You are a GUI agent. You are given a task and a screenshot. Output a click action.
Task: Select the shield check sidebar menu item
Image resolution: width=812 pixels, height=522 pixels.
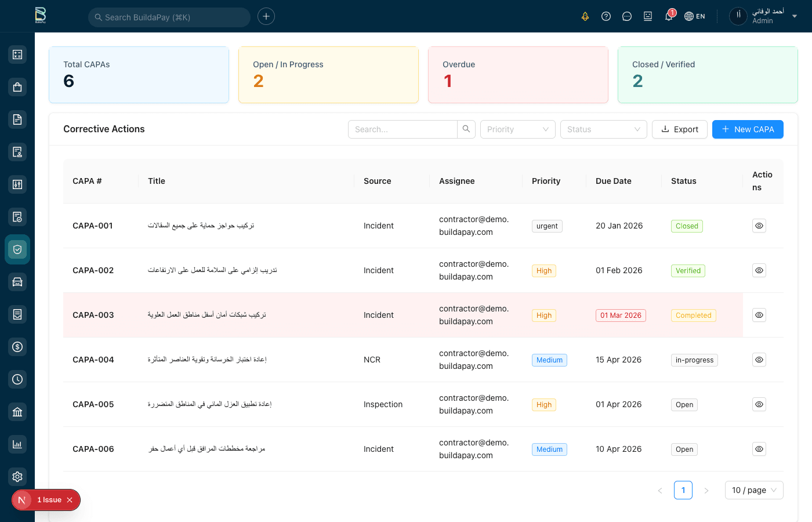tap(17, 249)
